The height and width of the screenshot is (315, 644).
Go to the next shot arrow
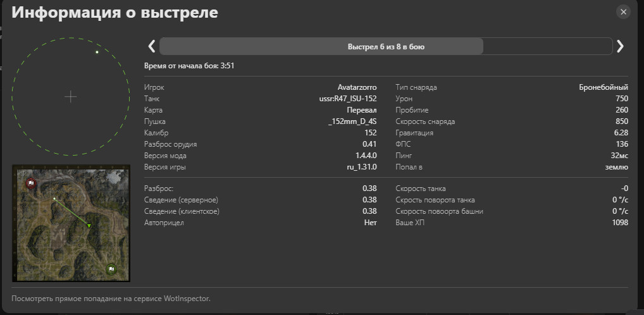tap(620, 46)
